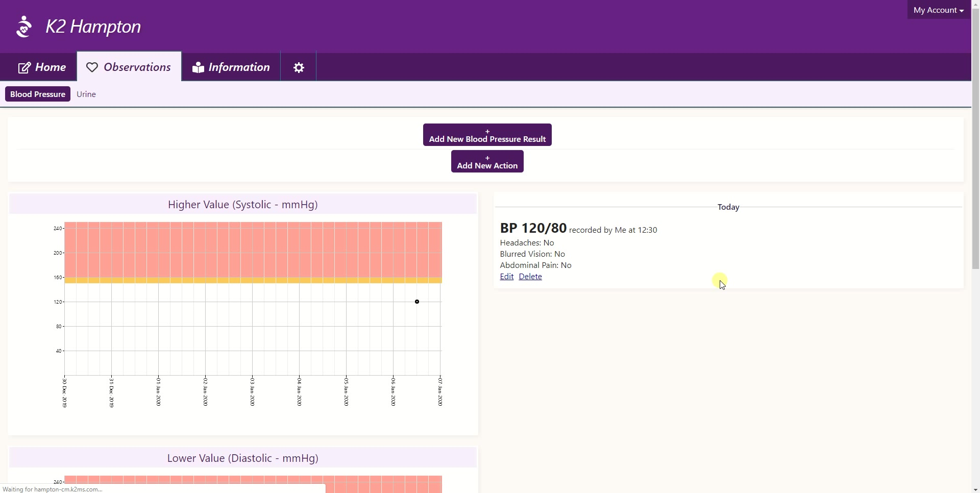Switch to the Urine sub-tab

coord(86,94)
